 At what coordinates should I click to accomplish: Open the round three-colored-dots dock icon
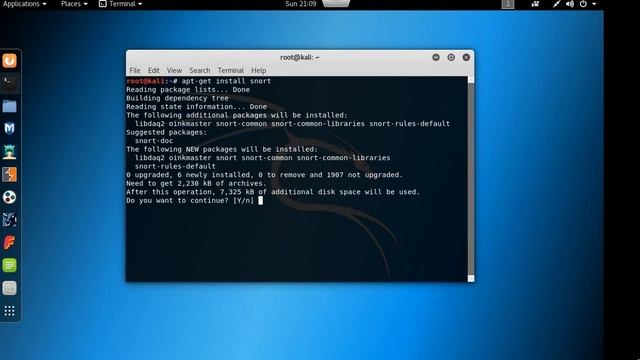pos(9,198)
